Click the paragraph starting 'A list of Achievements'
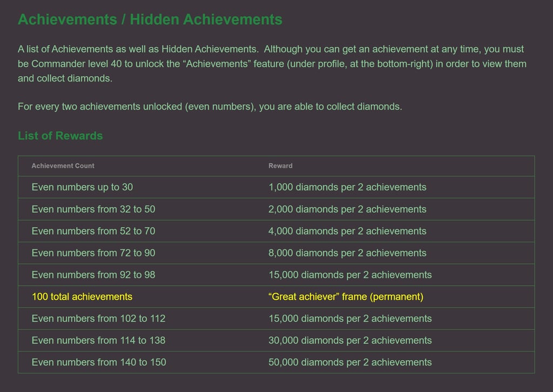 [x=272, y=64]
